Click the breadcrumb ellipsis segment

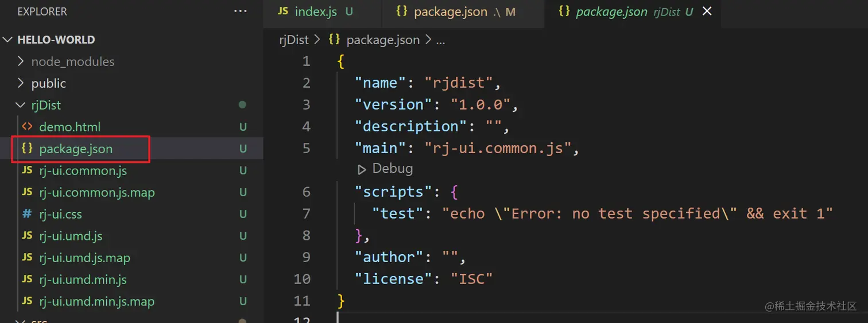[440, 40]
